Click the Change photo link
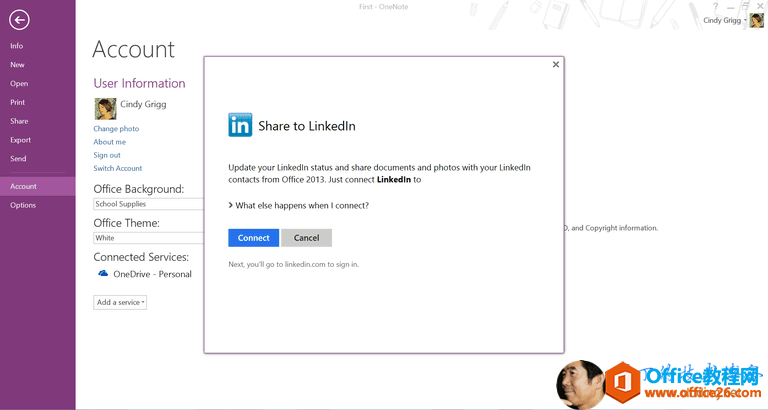 click(116, 129)
